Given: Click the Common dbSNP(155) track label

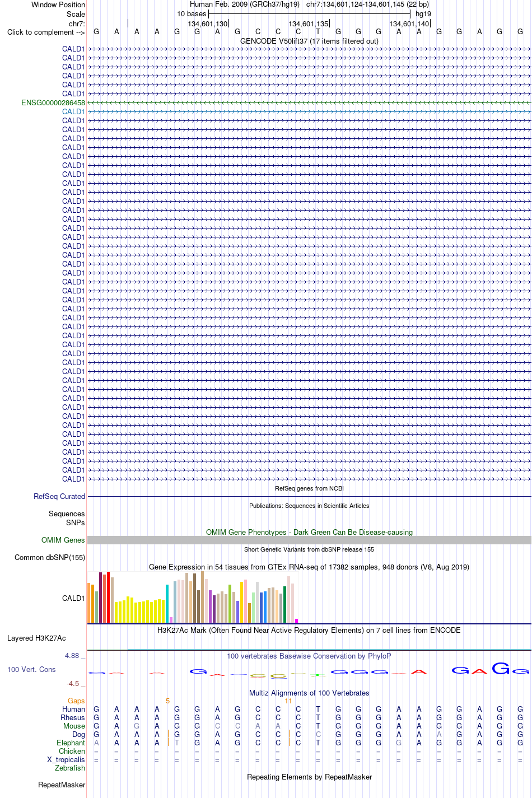Looking at the screenshot, I should [x=50, y=557].
